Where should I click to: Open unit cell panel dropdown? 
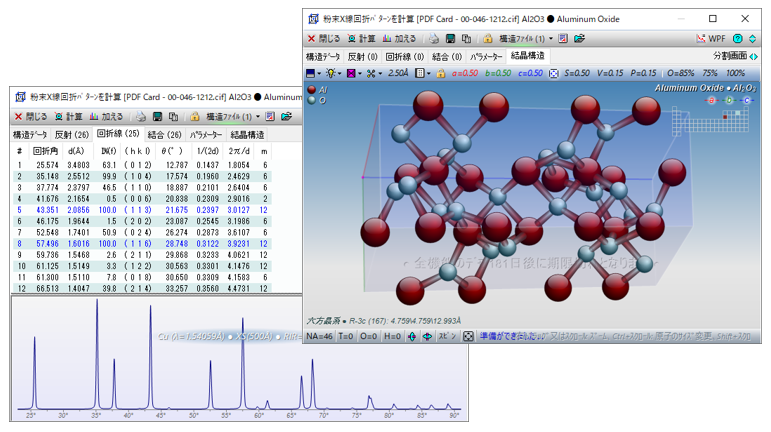pyautogui.click(x=422, y=73)
